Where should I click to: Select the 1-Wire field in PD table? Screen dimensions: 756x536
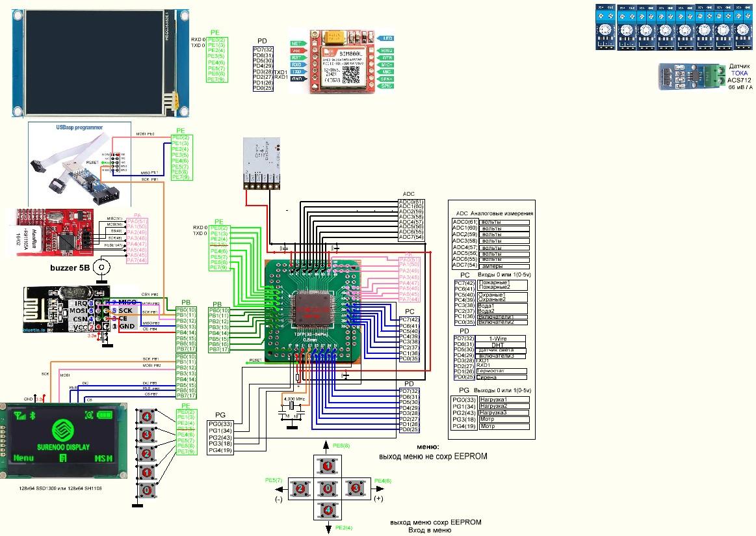504,339
